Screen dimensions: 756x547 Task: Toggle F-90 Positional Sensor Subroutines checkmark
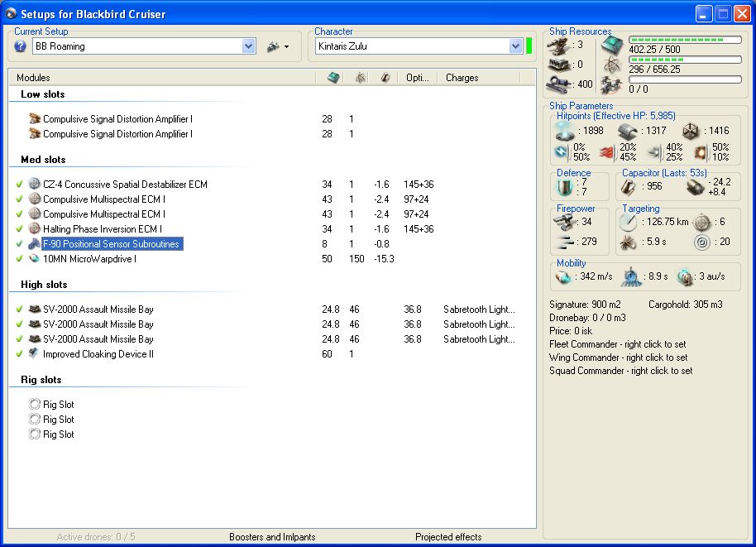pos(19,244)
